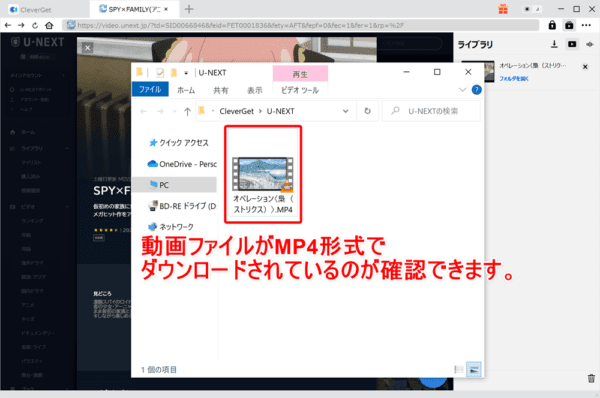Click the library video thumbnail
Viewport: 600px width, 398px height.
(478, 71)
